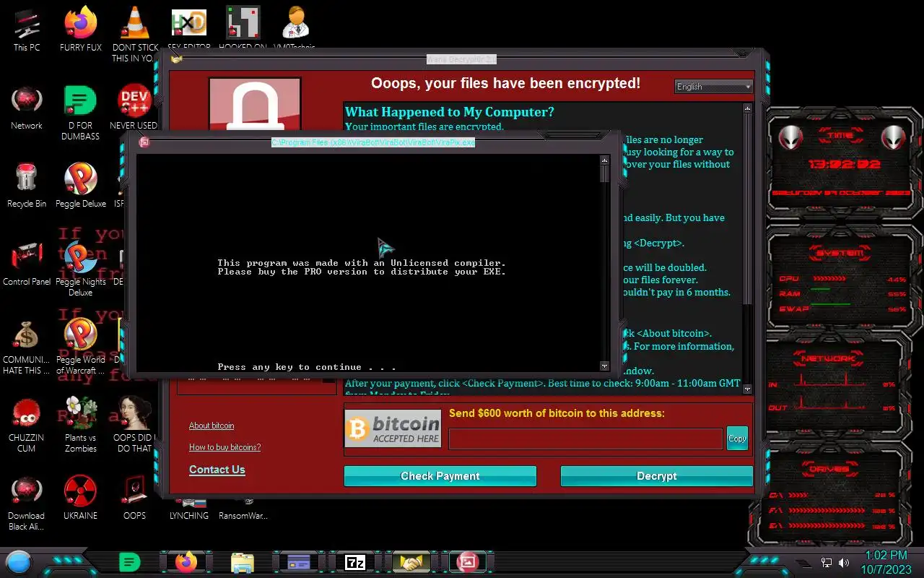Click the volume speaker tray icon
Viewport: 924px width, 578px height.
point(844,563)
